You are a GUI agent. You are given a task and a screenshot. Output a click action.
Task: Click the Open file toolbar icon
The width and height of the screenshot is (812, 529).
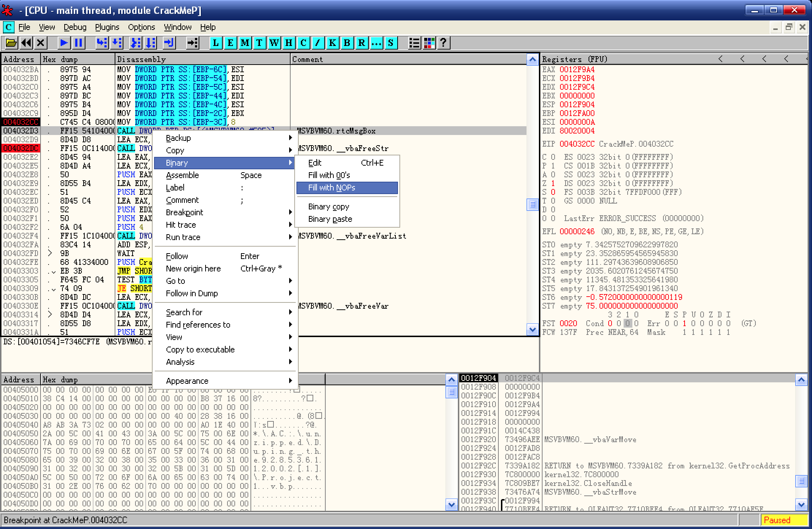tap(11, 43)
